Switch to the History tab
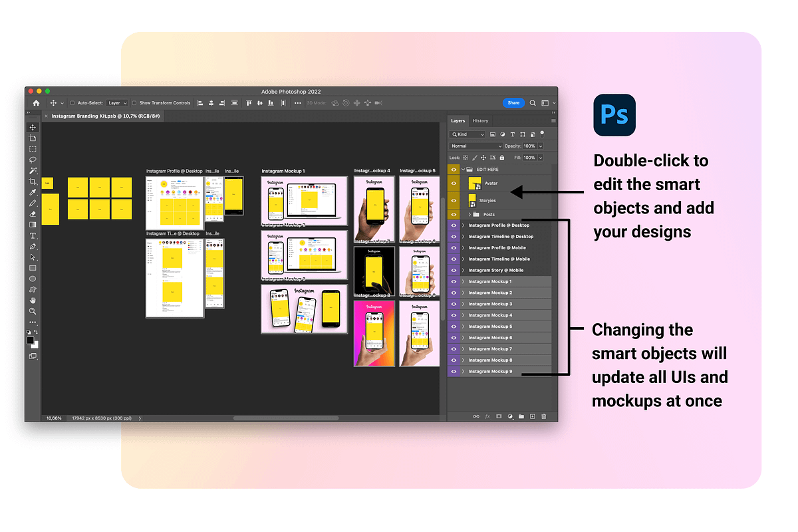 (480, 121)
